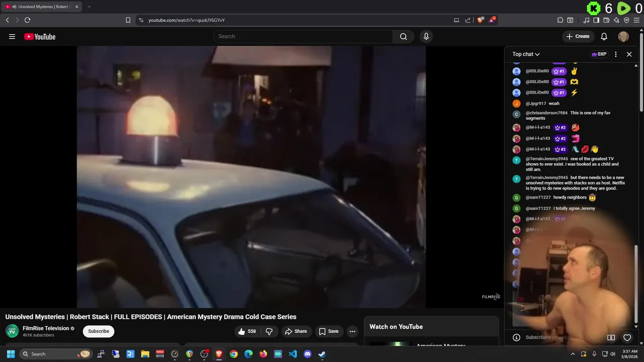Viewport: 644px width, 362px height.
Task: Click the Windows taskbar search box
Action: point(56,354)
